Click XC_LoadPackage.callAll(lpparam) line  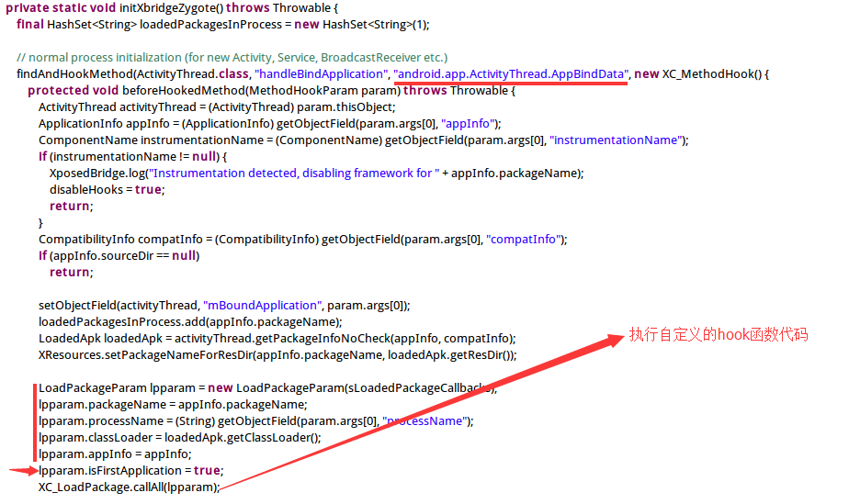coord(130,487)
